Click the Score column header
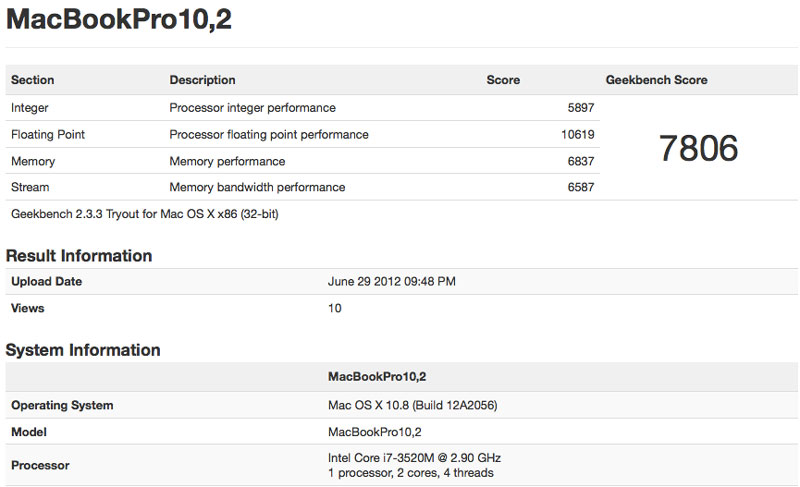Screen dimensions: 800x487 tap(503, 80)
